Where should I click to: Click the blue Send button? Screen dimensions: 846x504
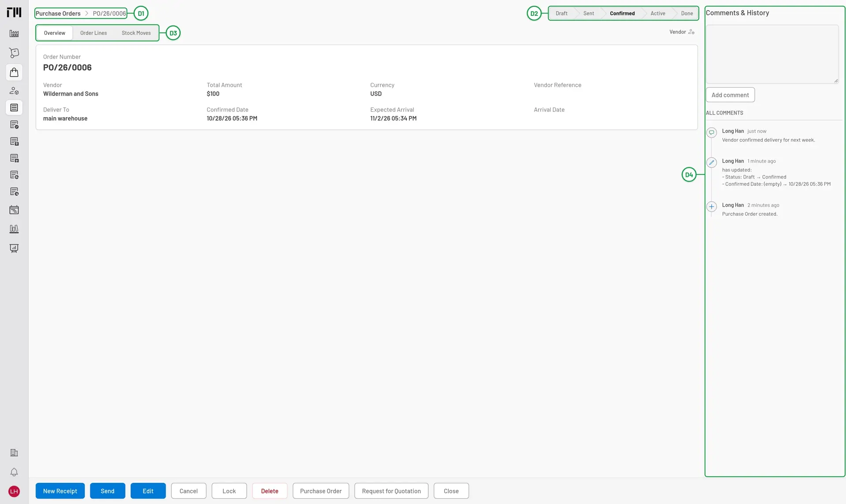pyautogui.click(x=108, y=491)
